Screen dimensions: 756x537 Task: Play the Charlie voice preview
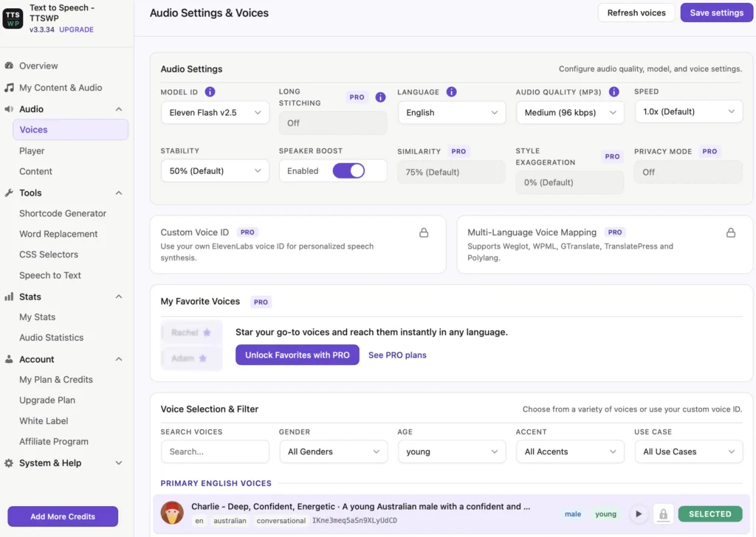639,514
